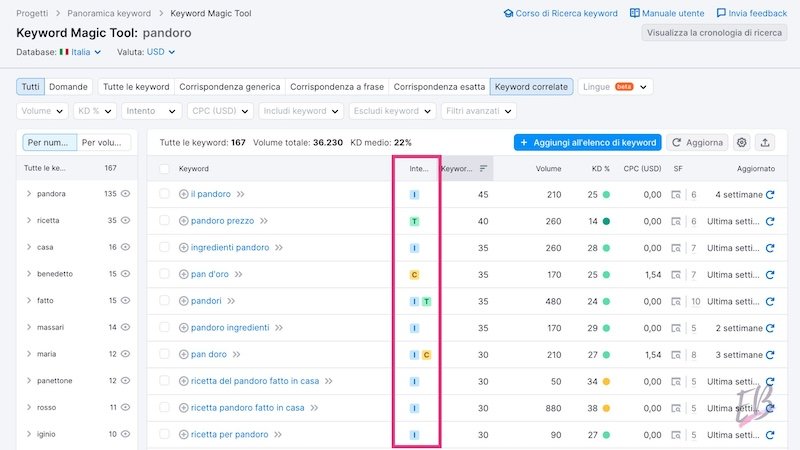The height and width of the screenshot is (450, 800).
Task: Refresh the 'pan doro' row data
Action: coord(770,355)
